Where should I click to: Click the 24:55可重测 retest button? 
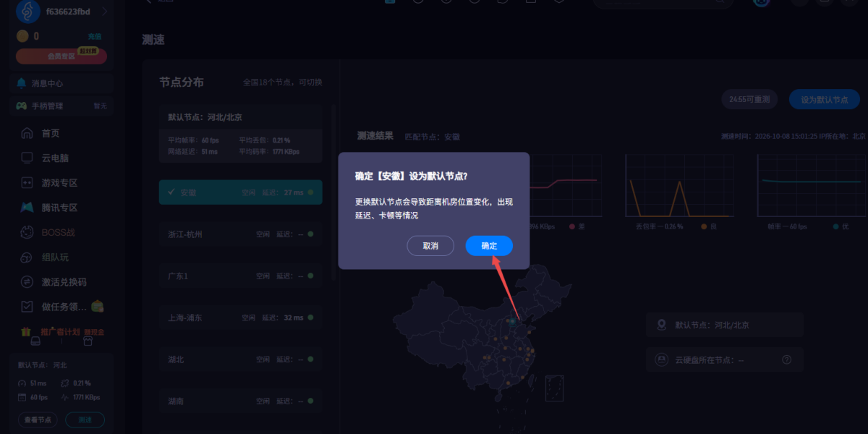749,100
